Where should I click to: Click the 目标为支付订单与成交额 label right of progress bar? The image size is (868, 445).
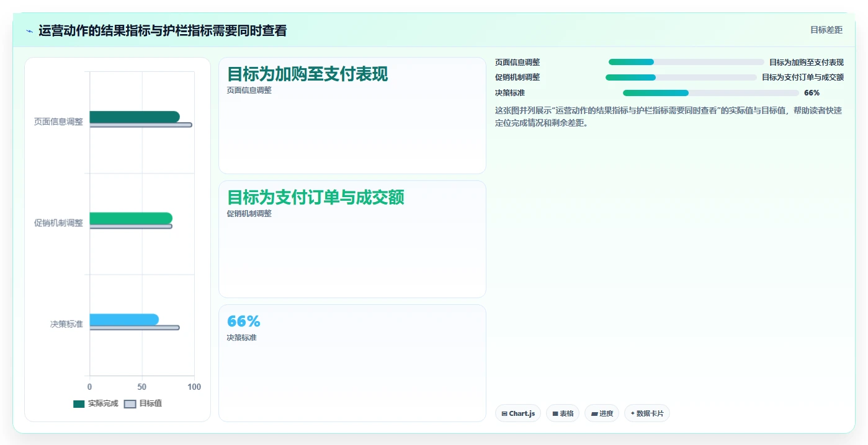pos(803,77)
